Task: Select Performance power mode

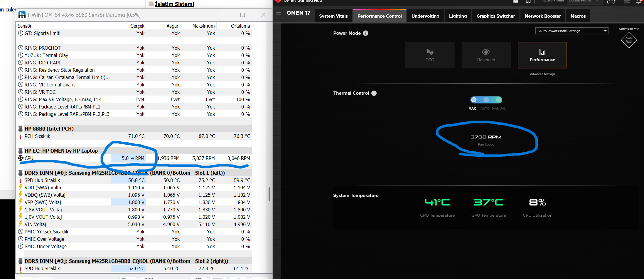Action: pyautogui.click(x=542, y=55)
